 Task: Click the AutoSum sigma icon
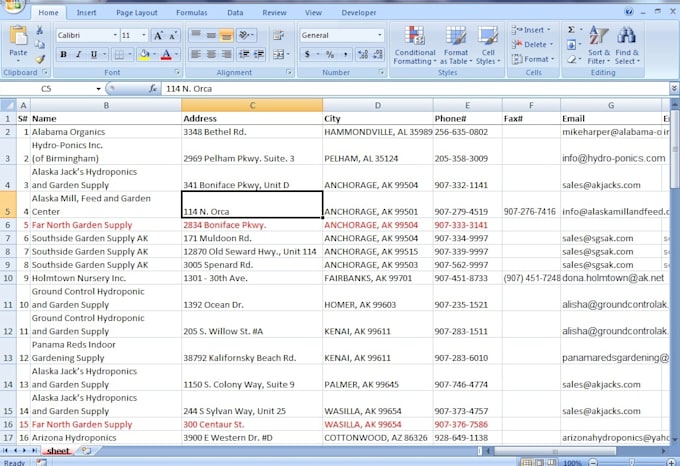[571, 29]
